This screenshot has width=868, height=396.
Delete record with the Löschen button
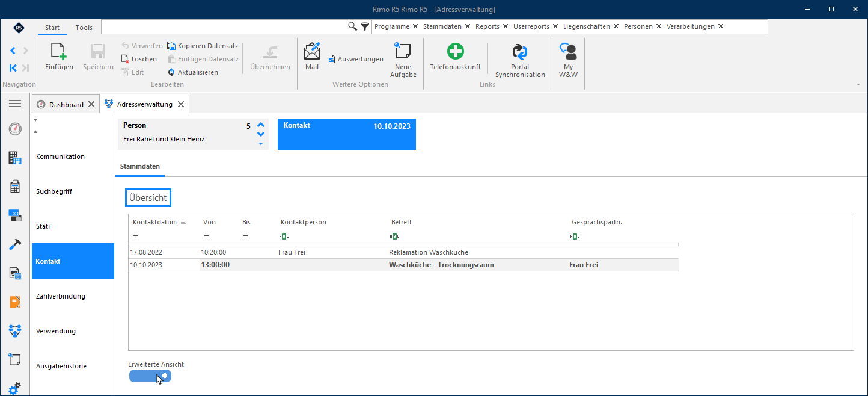pyautogui.click(x=139, y=59)
